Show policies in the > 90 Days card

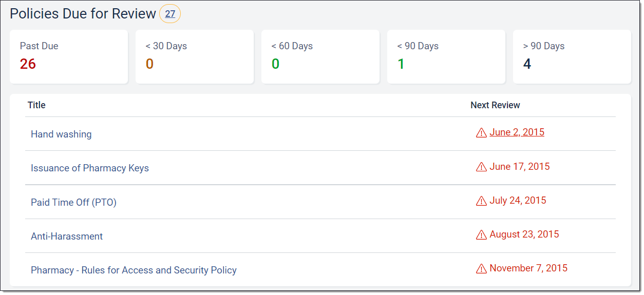[x=572, y=56]
